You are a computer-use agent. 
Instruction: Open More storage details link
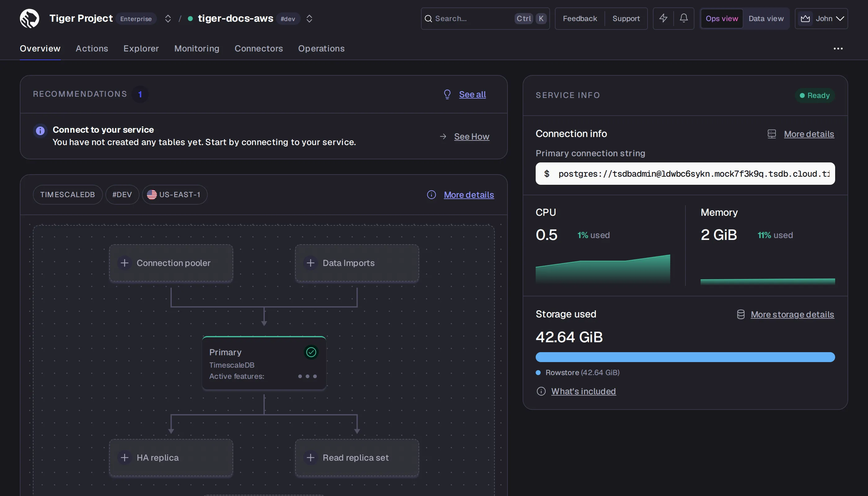click(x=792, y=314)
